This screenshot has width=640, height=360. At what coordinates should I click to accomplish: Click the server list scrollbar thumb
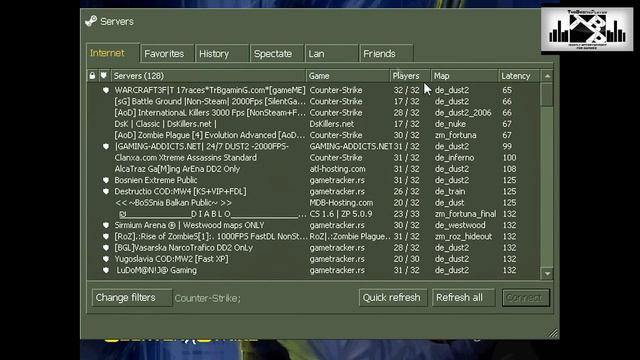pyautogui.click(x=547, y=94)
